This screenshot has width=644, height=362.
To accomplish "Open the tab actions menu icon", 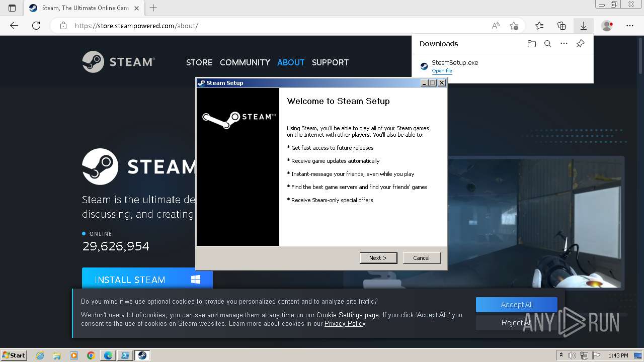I will point(12,8).
